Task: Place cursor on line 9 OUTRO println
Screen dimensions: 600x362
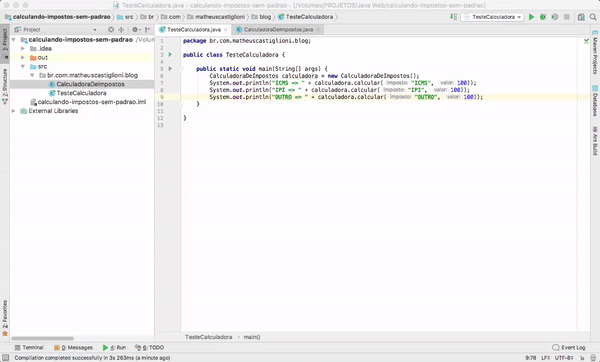Action: (x=346, y=97)
